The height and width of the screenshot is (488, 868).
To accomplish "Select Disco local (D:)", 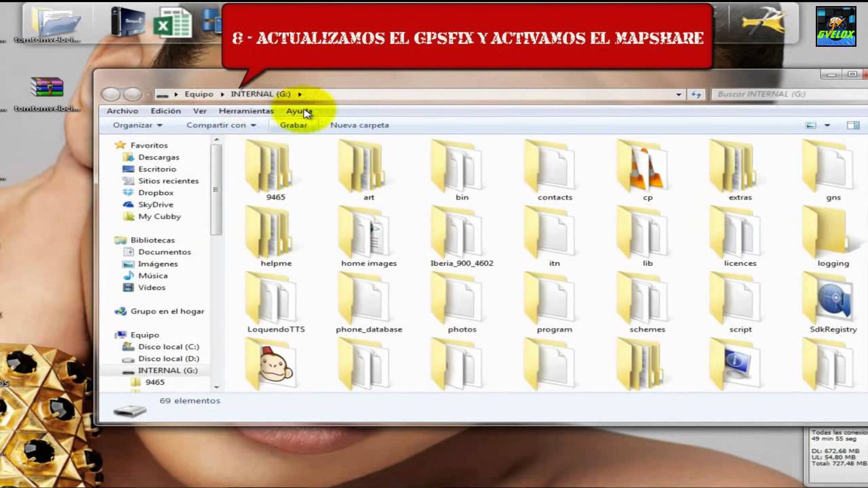I will pyautogui.click(x=168, y=359).
